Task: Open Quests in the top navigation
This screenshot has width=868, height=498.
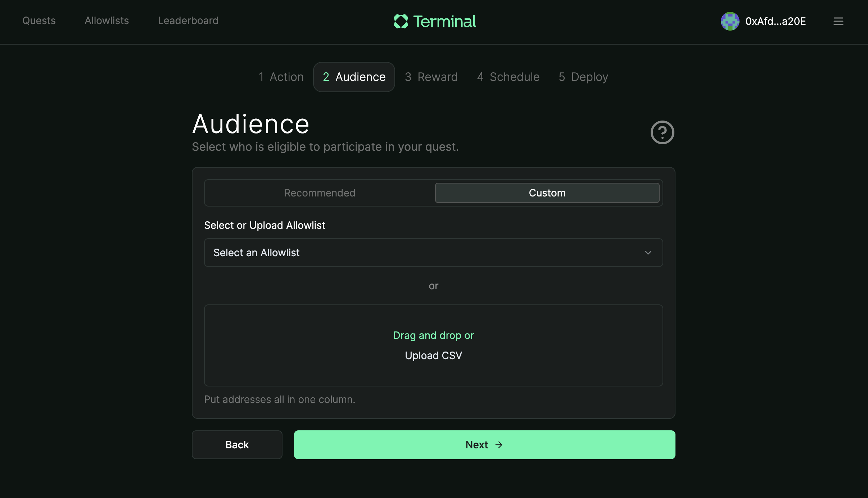Action: click(x=39, y=21)
